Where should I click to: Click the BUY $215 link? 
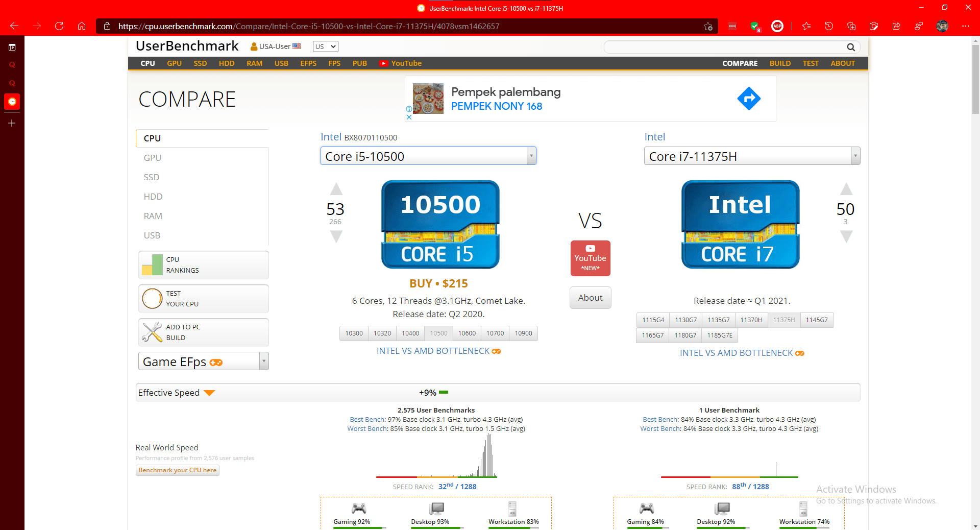coord(438,283)
